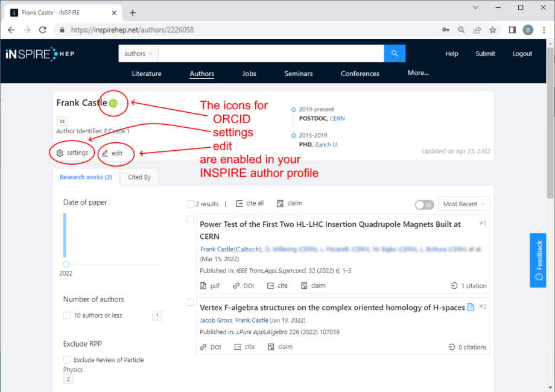Open the profile settings gear
555x392 pixels.
pyautogui.click(x=72, y=153)
